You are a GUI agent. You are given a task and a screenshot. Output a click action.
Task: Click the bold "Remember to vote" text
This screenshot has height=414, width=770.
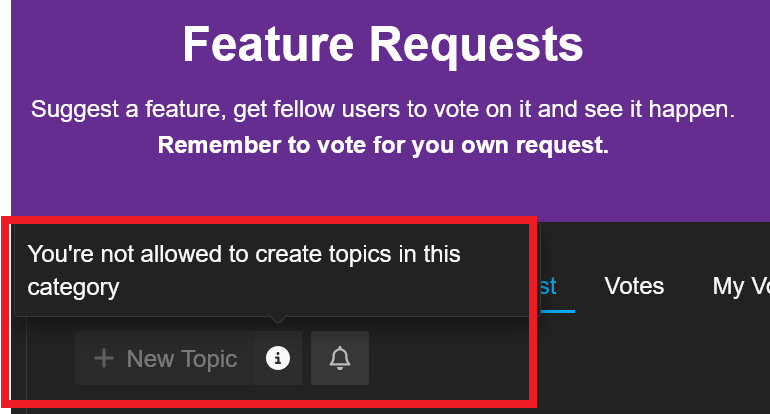(x=382, y=146)
